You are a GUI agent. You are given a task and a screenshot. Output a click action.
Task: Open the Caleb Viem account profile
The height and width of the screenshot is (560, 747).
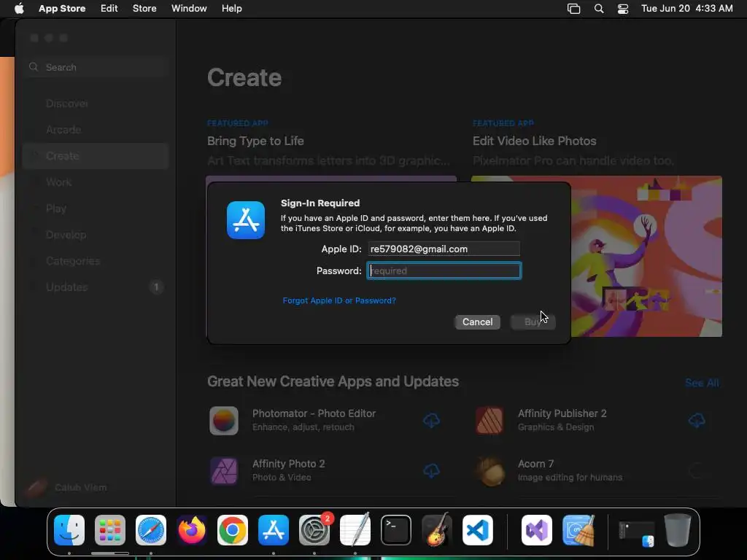tap(66, 487)
